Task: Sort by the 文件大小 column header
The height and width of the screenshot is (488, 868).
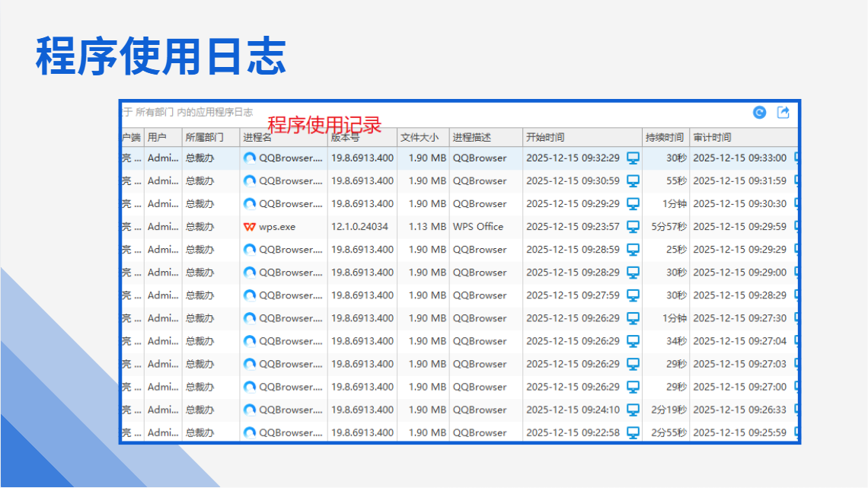Action: coord(423,137)
